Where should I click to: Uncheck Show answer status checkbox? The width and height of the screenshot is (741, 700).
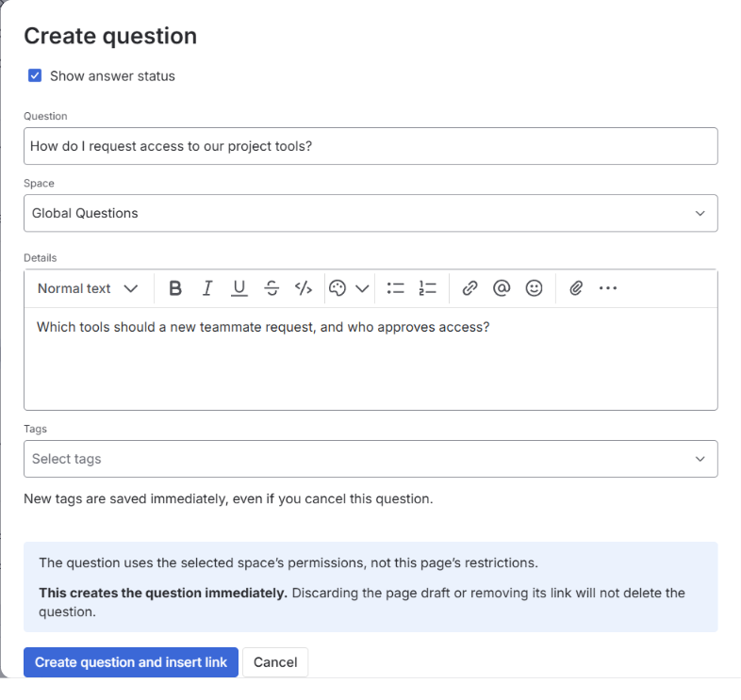pyautogui.click(x=35, y=75)
